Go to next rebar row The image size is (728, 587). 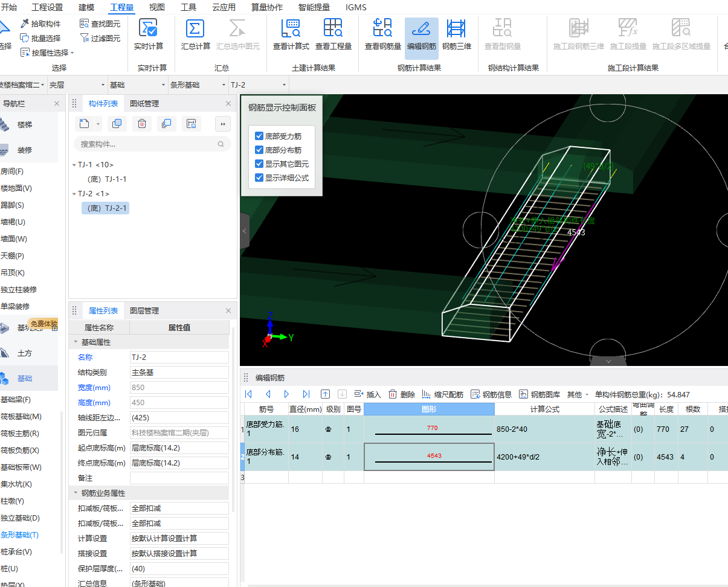pyautogui.click(x=286, y=394)
